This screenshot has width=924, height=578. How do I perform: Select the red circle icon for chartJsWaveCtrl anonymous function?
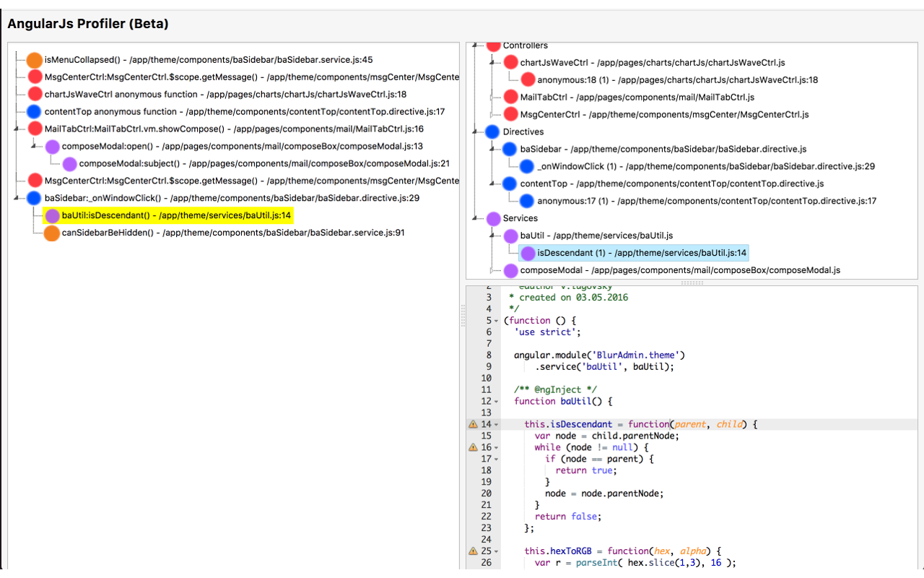coord(34,94)
